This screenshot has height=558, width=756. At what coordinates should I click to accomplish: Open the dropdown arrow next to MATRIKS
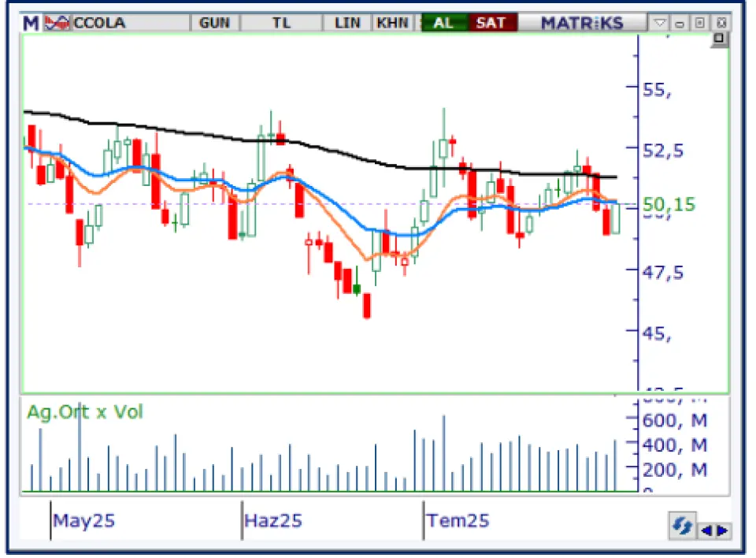tap(660, 23)
